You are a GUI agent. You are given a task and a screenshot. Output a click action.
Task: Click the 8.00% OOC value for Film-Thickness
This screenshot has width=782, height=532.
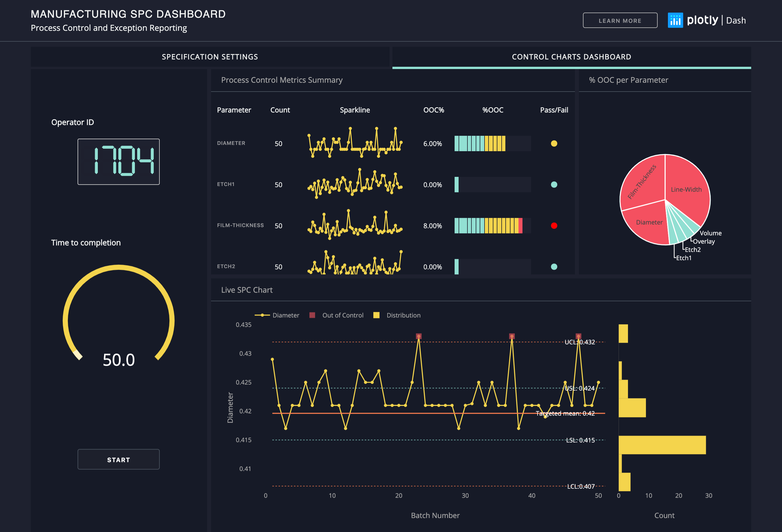coord(432,226)
